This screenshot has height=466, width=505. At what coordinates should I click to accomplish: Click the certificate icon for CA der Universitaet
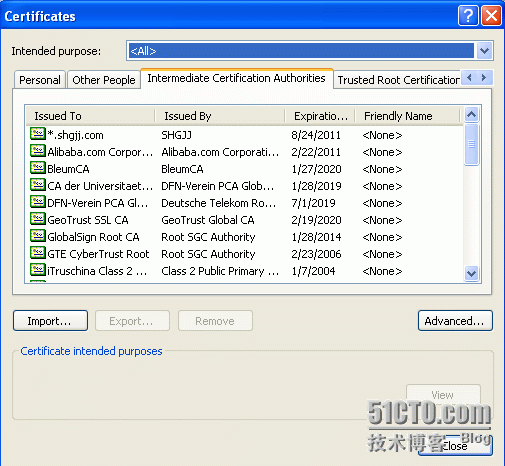point(38,185)
